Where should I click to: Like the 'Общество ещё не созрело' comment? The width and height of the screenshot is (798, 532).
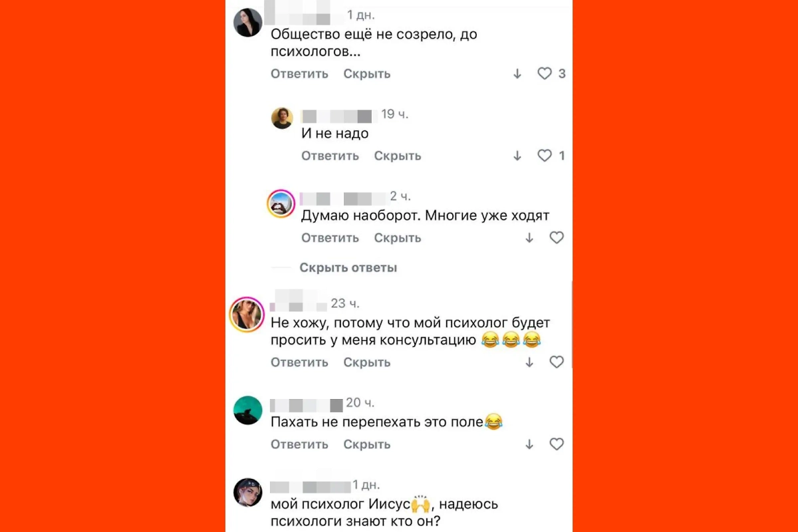[545, 74]
